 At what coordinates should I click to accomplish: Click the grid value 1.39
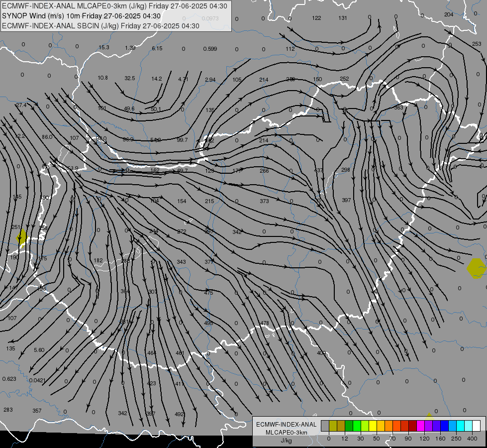click(130, 48)
